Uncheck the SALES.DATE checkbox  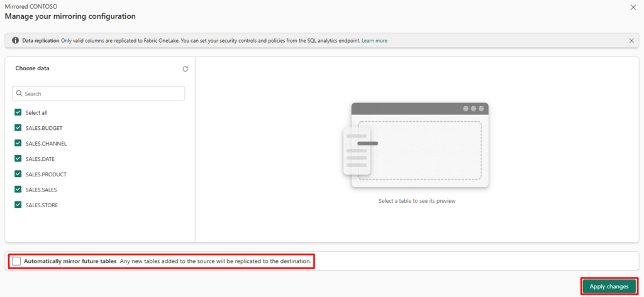click(x=18, y=159)
